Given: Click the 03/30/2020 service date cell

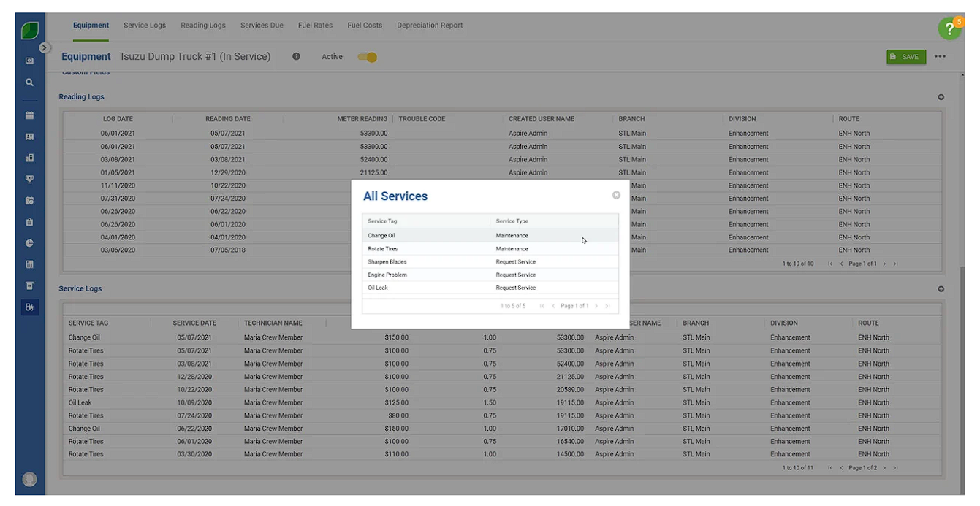Looking at the screenshot, I should [x=194, y=455].
